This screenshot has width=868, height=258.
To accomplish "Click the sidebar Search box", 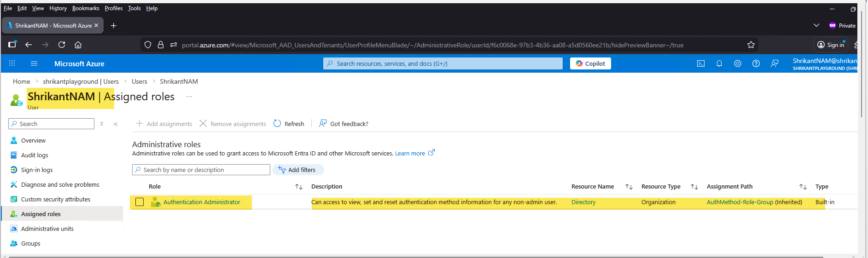I will [51, 124].
